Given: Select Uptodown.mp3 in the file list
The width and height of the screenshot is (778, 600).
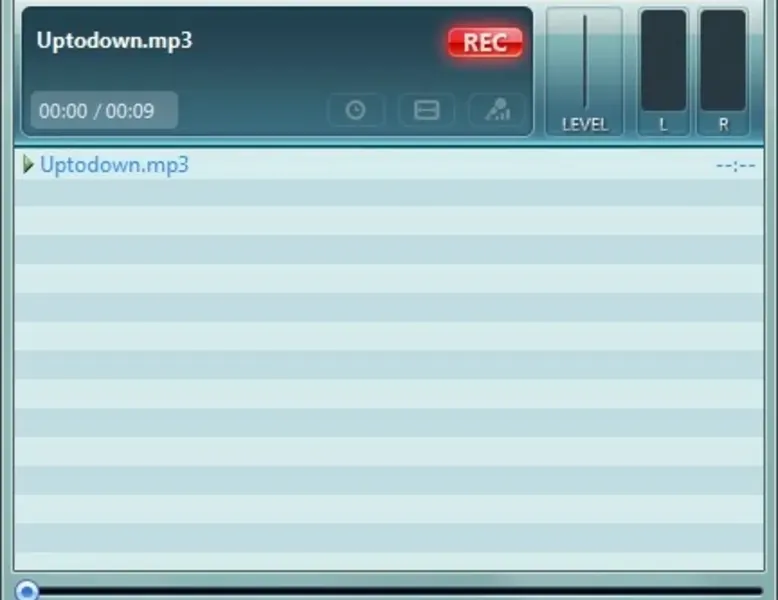Looking at the screenshot, I should tap(389, 165).
